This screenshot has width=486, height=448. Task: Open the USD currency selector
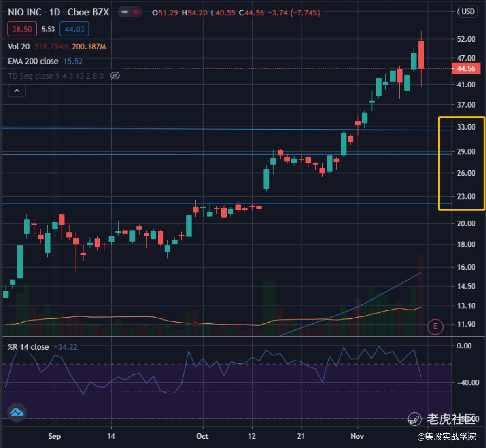(468, 12)
